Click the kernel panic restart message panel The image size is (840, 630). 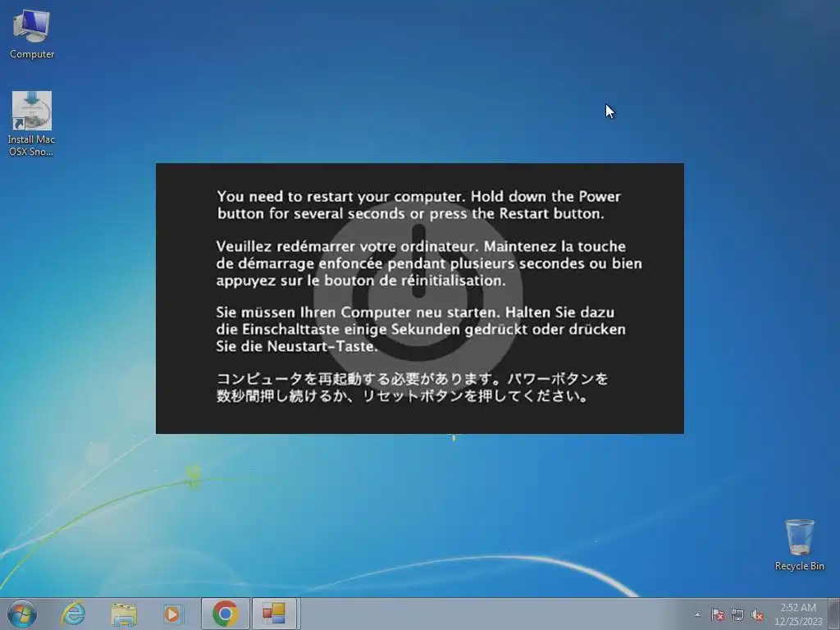click(419, 299)
